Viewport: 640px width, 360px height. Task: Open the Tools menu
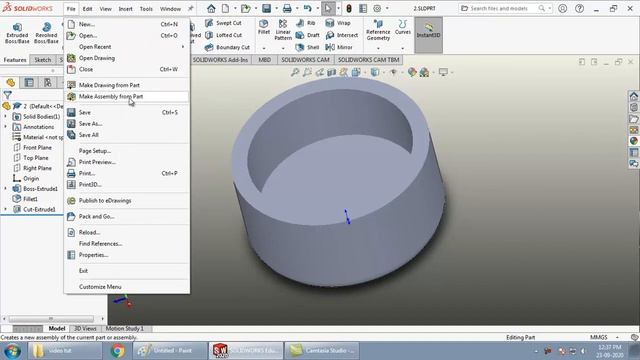coord(146,9)
